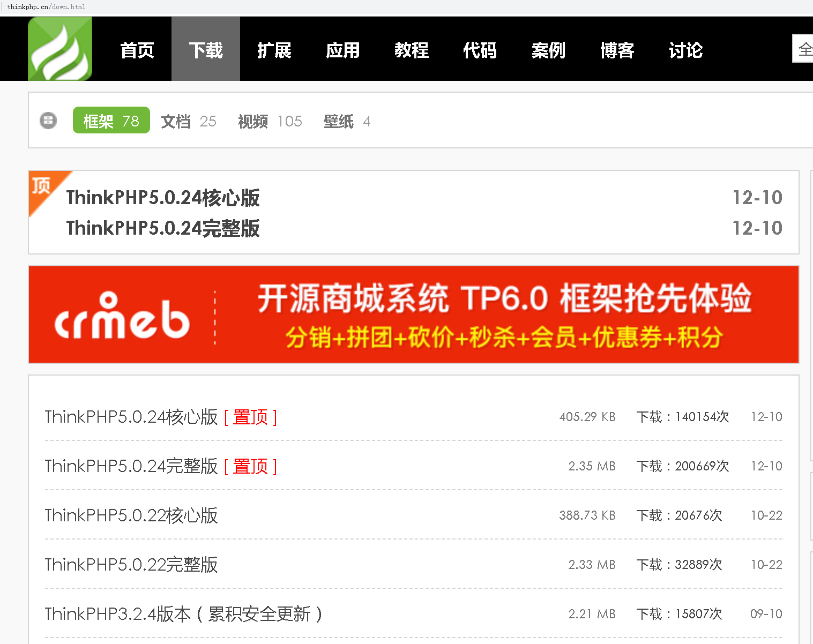
Task: Go to the 代码 section
Action: pyautogui.click(x=480, y=50)
